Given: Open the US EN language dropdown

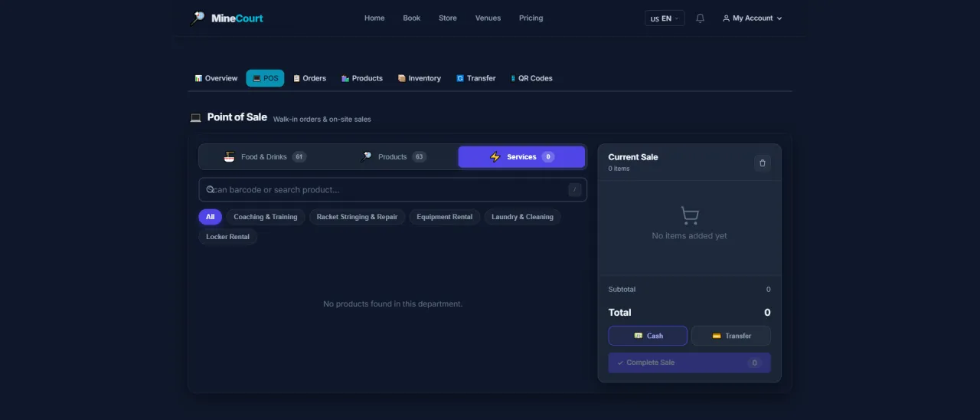Looking at the screenshot, I should click(665, 18).
